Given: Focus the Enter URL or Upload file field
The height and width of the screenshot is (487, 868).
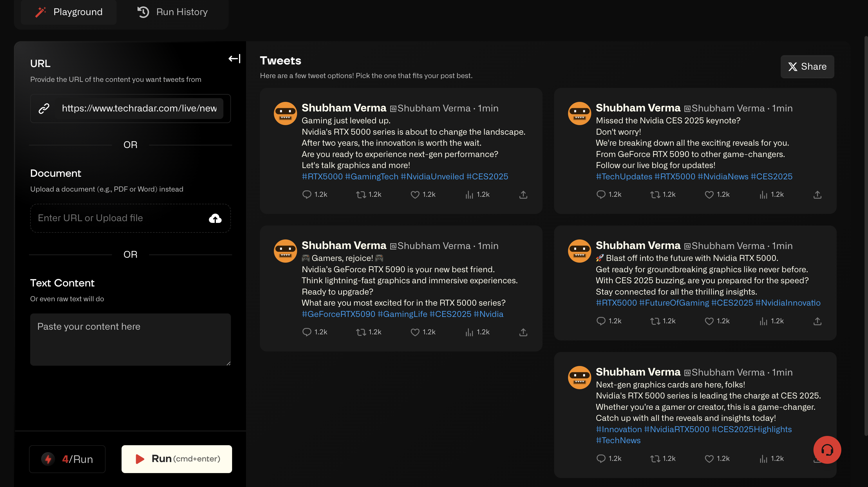Looking at the screenshot, I should 130,218.
